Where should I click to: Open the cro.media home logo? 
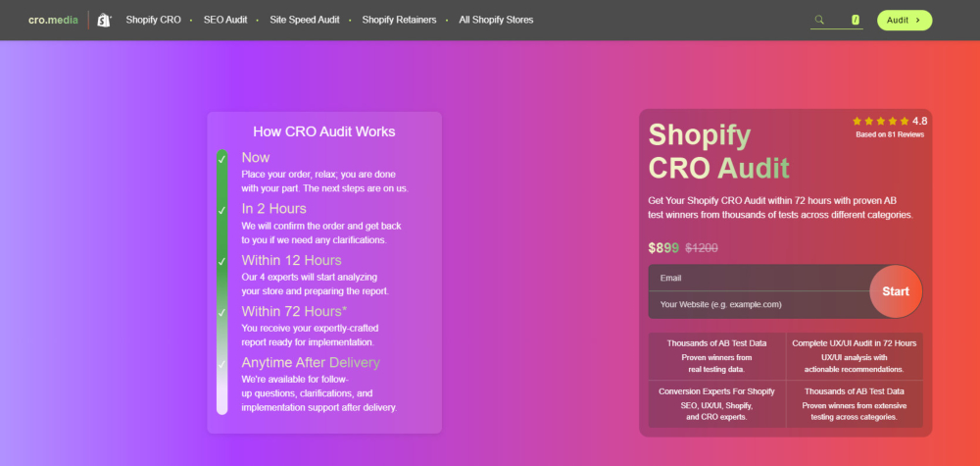52,20
